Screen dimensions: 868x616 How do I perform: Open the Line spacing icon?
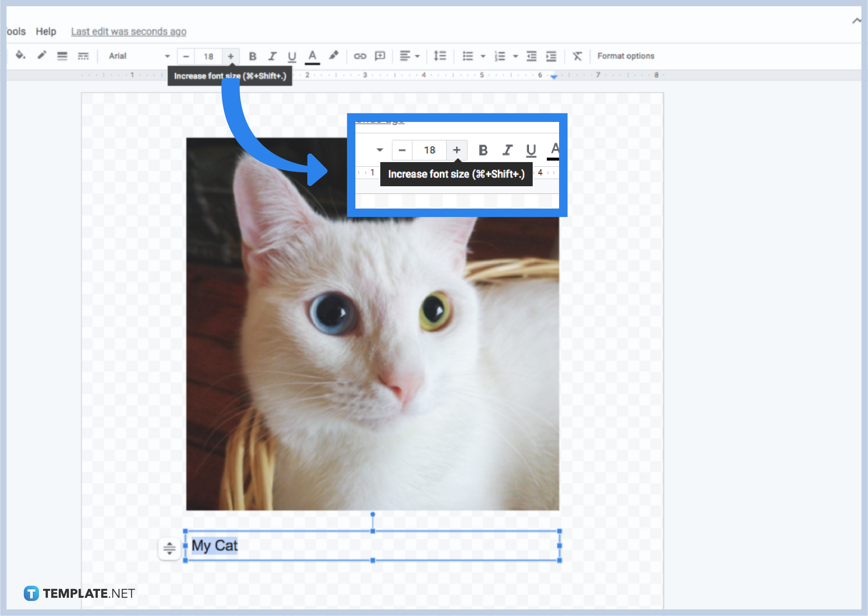(440, 56)
